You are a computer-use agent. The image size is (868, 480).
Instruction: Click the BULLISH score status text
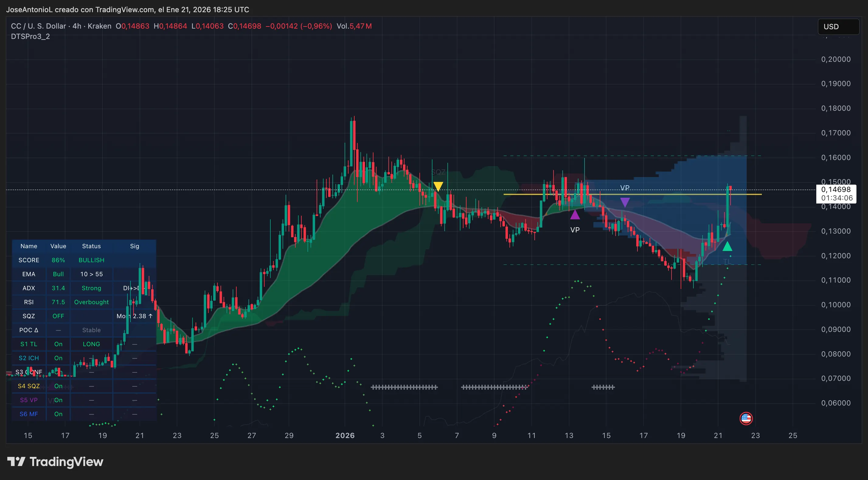pyautogui.click(x=91, y=260)
